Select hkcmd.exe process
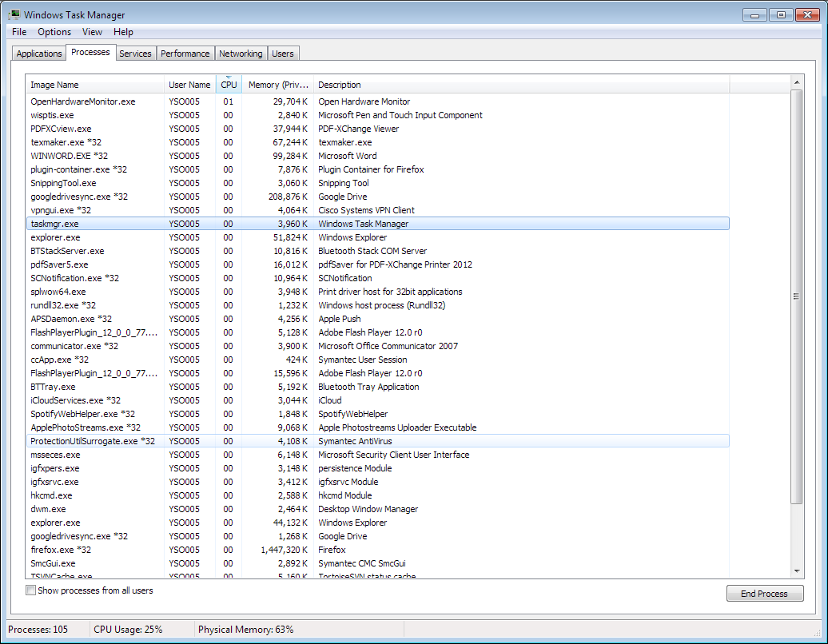Image resolution: width=828 pixels, height=644 pixels. point(377,495)
